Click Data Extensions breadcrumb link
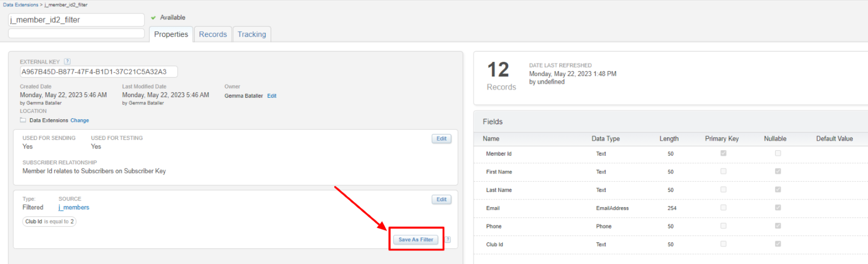The width and height of the screenshot is (868, 264). [x=21, y=5]
